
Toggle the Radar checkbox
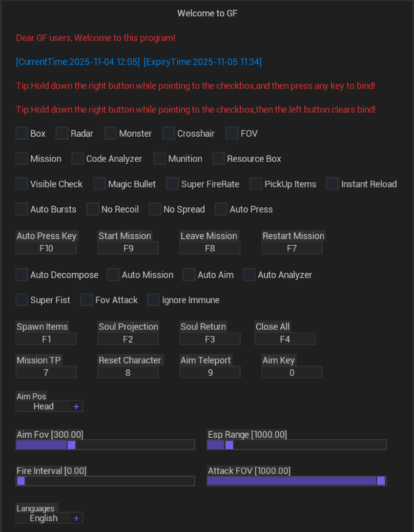pos(62,134)
